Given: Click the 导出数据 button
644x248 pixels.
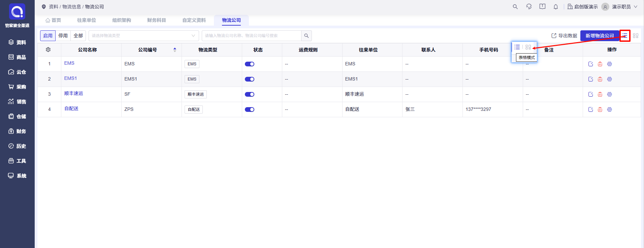Looking at the screenshot, I should point(564,36).
